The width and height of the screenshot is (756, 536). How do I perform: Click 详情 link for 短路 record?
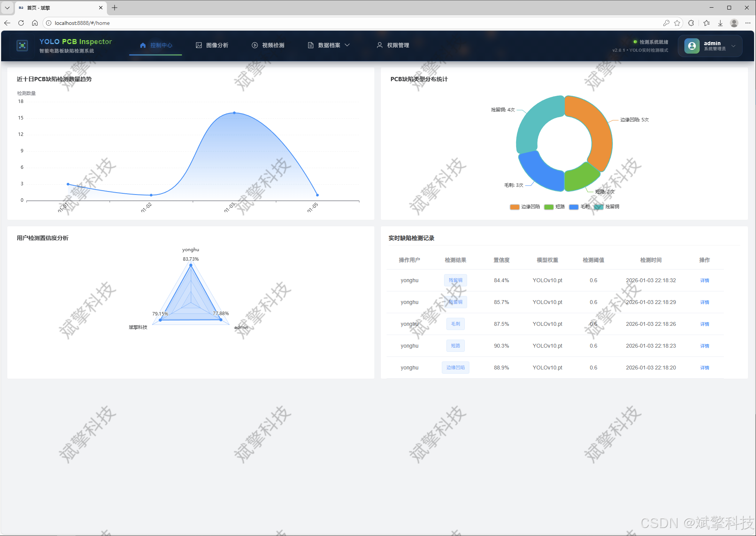click(x=704, y=346)
